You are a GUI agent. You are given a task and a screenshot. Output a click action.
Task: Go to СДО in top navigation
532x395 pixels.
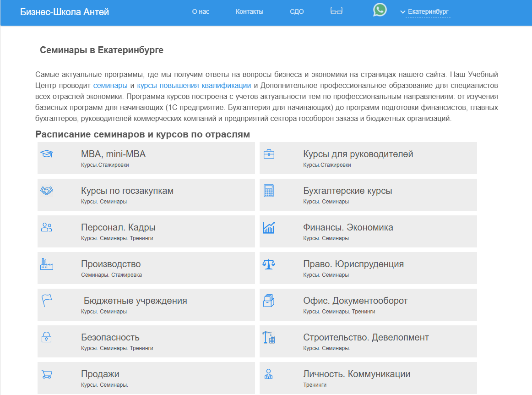pyautogui.click(x=297, y=12)
